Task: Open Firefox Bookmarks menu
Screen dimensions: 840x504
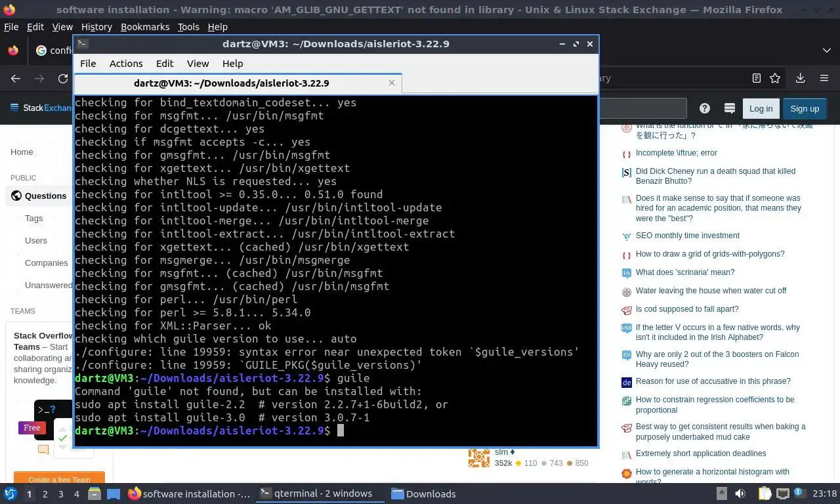Action: pos(145,27)
